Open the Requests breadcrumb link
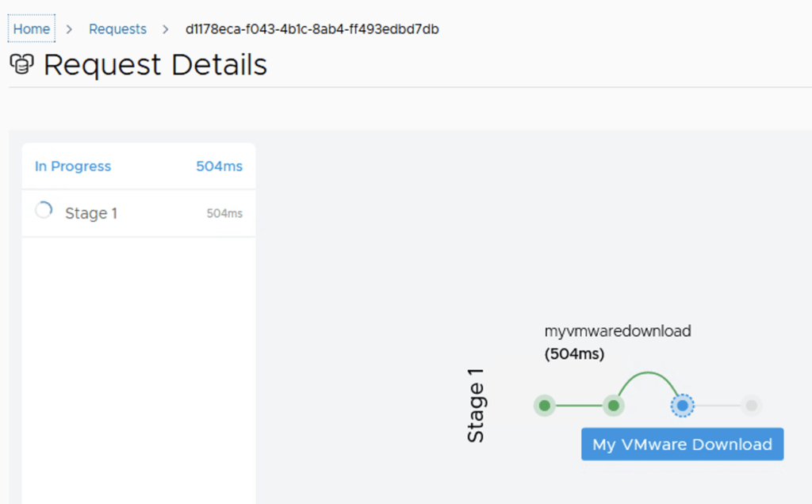The height and width of the screenshot is (504, 812). [117, 29]
